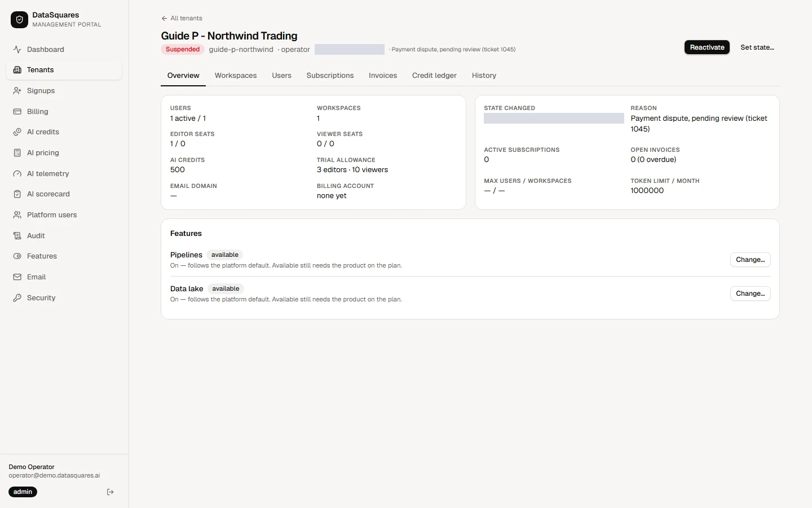The width and height of the screenshot is (812, 508).
Task: Click the AI scorecard clipboard icon
Action: coord(17,194)
